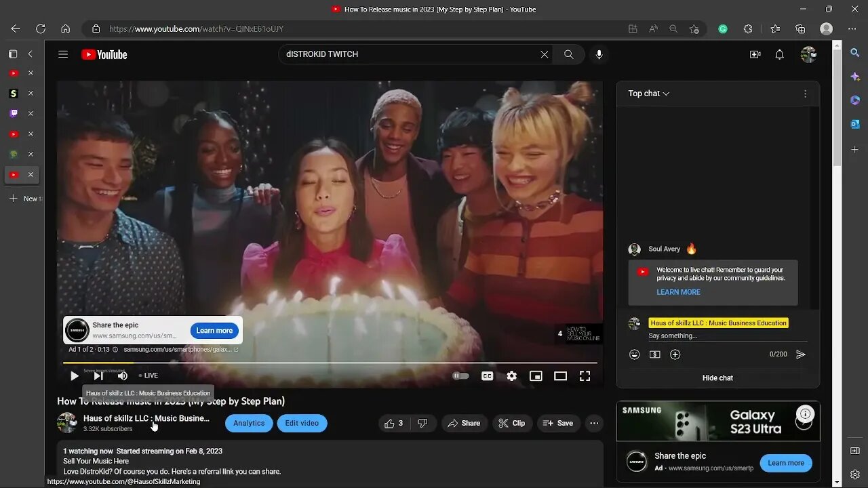Click the Edit video button

302,423
